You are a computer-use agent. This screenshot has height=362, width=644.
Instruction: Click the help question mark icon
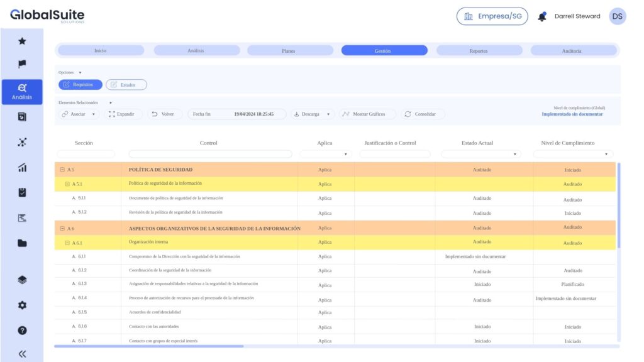22,330
